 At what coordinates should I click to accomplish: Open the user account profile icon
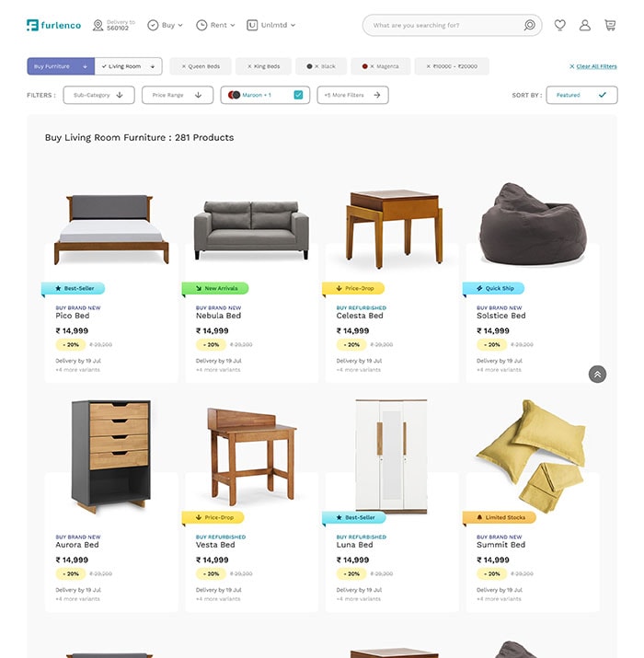click(585, 25)
